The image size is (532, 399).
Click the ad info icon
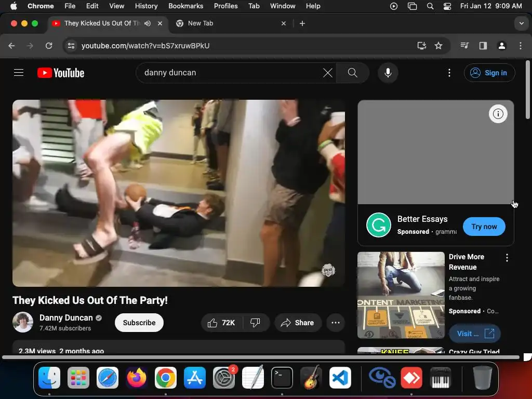pyautogui.click(x=498, y=114)
